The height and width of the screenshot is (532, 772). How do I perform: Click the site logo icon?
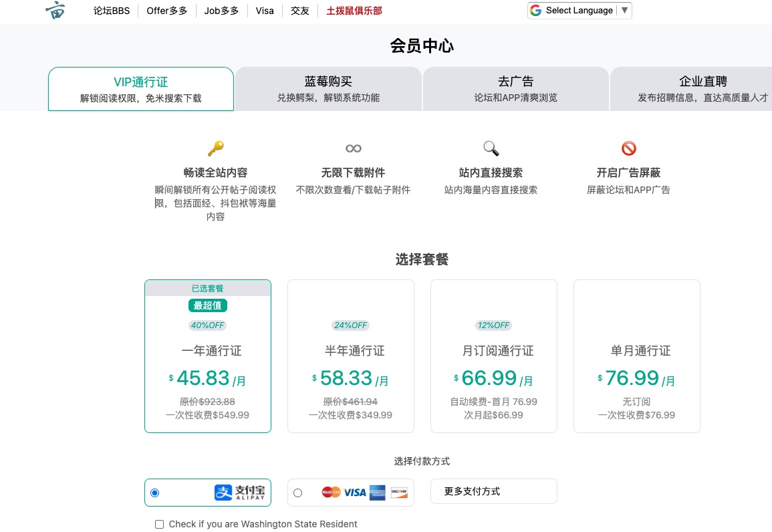tap(55, 10)
